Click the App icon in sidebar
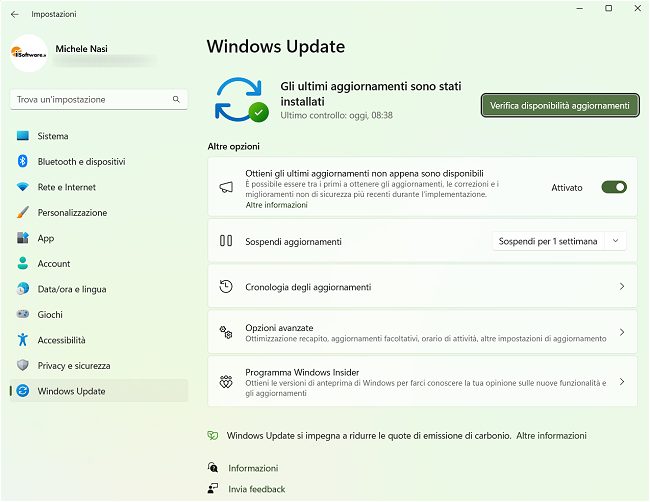650x502 pixels. [x=23, y=238]
